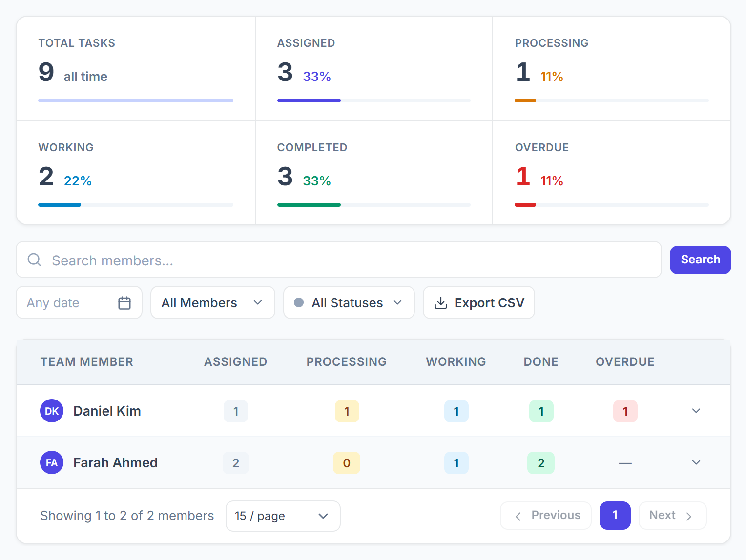
Task: Click the Export CSV button
Action: (x=479, y=302)
